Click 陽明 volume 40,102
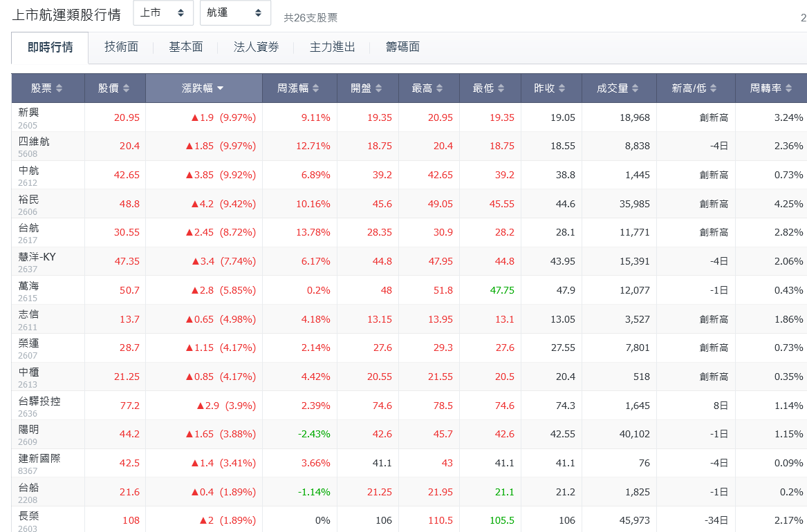Image resolution: width=807 pixels, height=532 pixels. pos(635,435)
